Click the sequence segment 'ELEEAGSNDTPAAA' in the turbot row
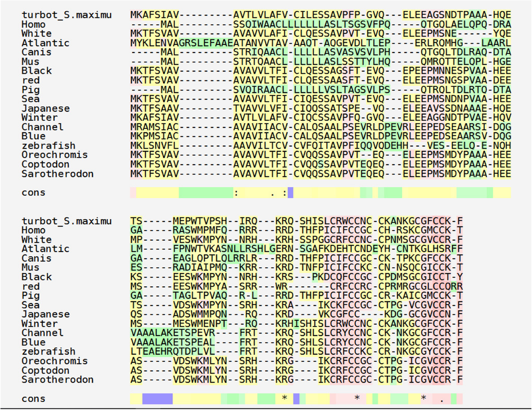Image resolution: width=532 pixels, height=410 pixels. (445, 15)
